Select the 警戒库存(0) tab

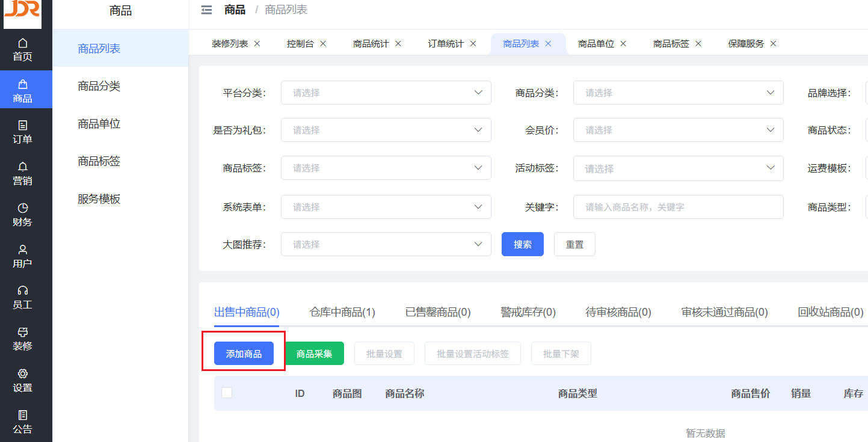click(528, 312)
